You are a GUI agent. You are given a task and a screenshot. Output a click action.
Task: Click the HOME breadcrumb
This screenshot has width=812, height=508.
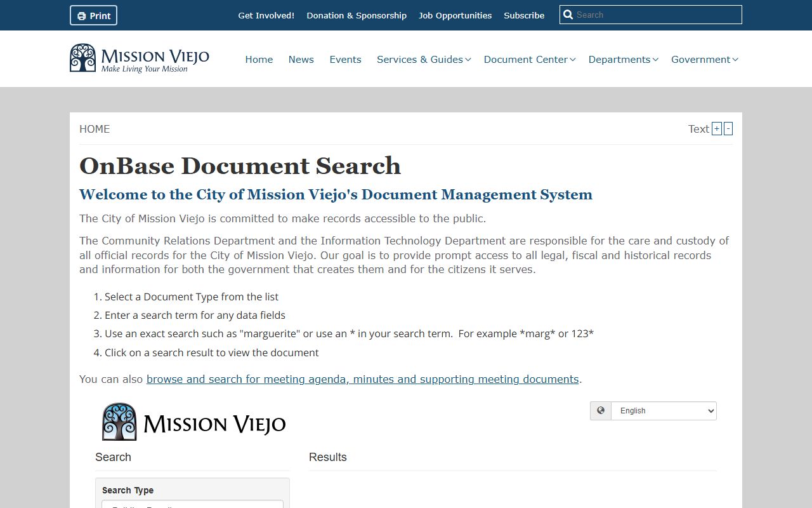tap(95, 129)
